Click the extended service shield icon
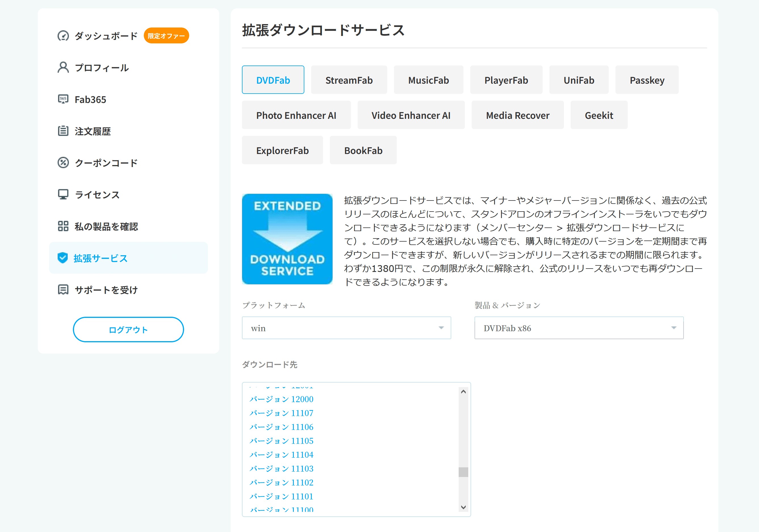Viewport: 759px width, 532px height. pos(62,258)
